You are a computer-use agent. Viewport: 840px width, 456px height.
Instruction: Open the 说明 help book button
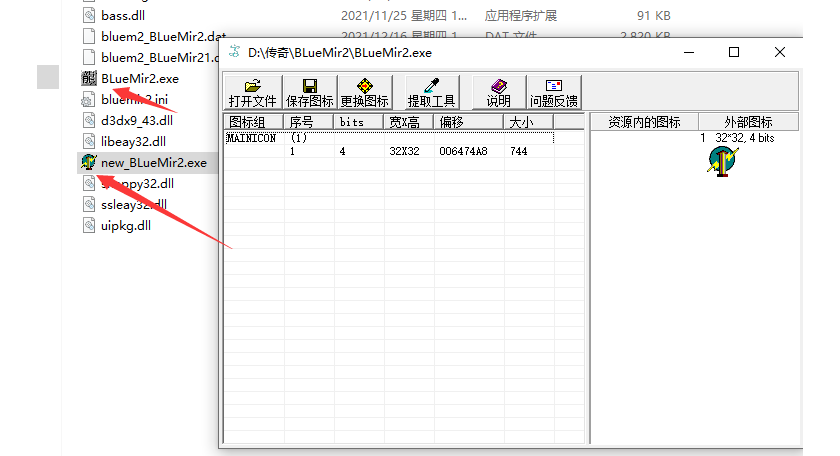tap(499, 93)
